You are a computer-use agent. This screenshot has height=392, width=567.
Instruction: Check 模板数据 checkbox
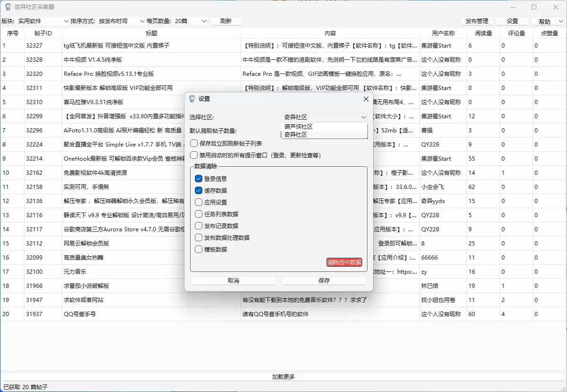199,249
